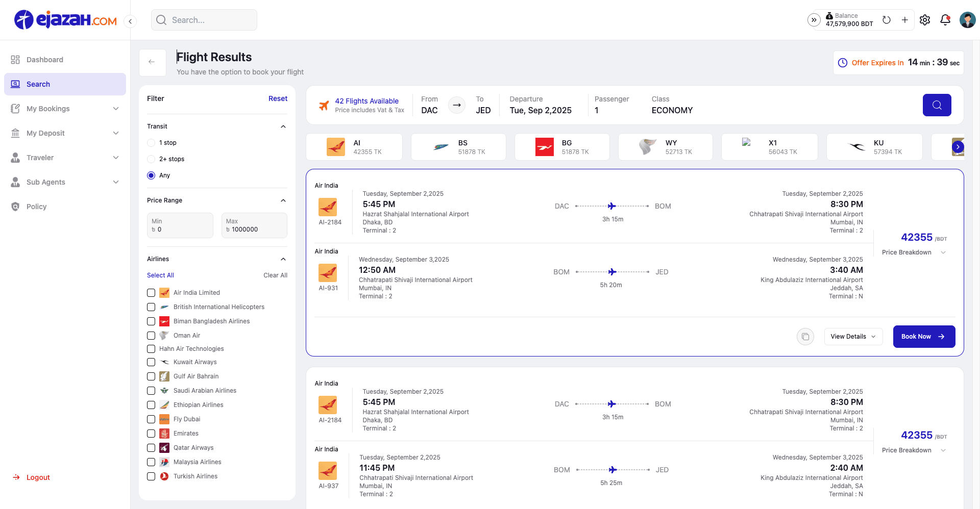Expand the Traveler menu
This screenshot has width=980, height=509.
(65, 158)
